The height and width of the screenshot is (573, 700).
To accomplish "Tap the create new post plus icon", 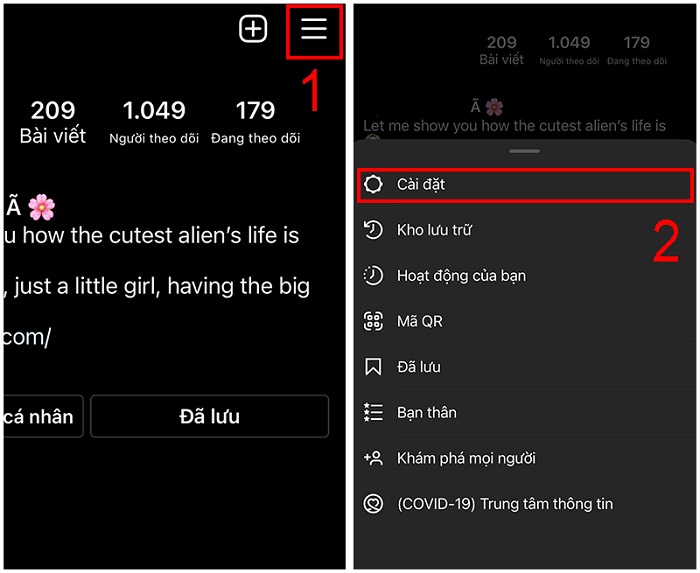I will coord(253,29).
